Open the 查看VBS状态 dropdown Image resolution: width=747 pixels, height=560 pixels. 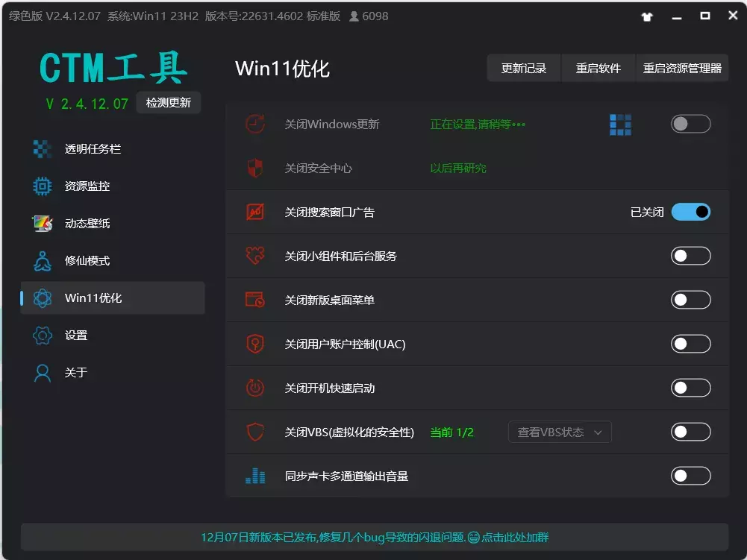[560, 432]
